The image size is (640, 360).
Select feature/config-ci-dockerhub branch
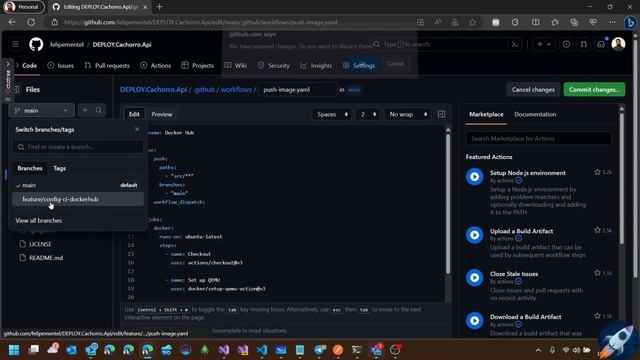78,199
